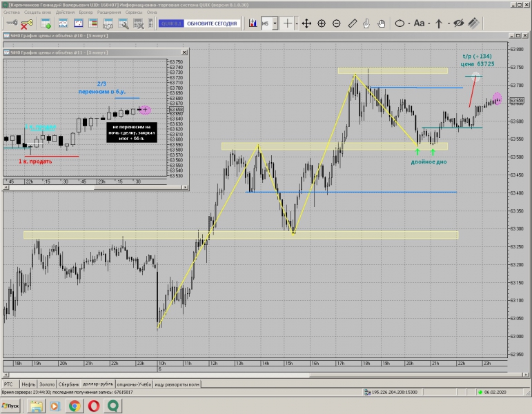Click the crossed-out eye hide drawings tool
Viewport: 532px width, 414px height.
[458, 23]
